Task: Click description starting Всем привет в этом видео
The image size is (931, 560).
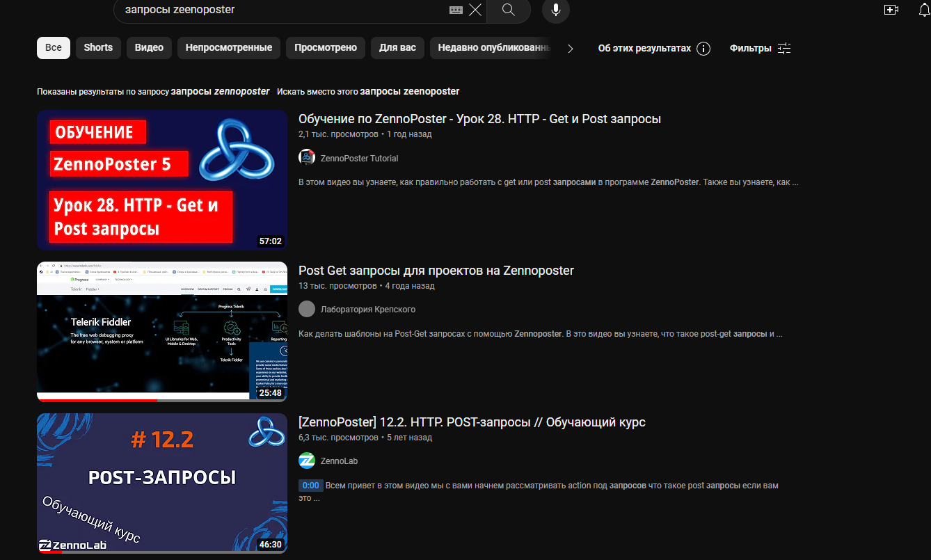Action: (539, 491)
